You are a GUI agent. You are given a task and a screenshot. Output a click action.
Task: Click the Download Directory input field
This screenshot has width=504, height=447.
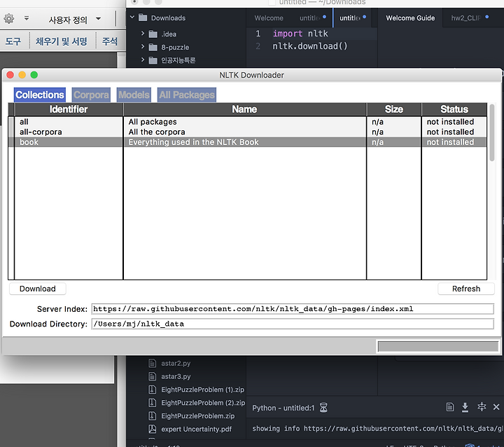(x=293, y=324)
